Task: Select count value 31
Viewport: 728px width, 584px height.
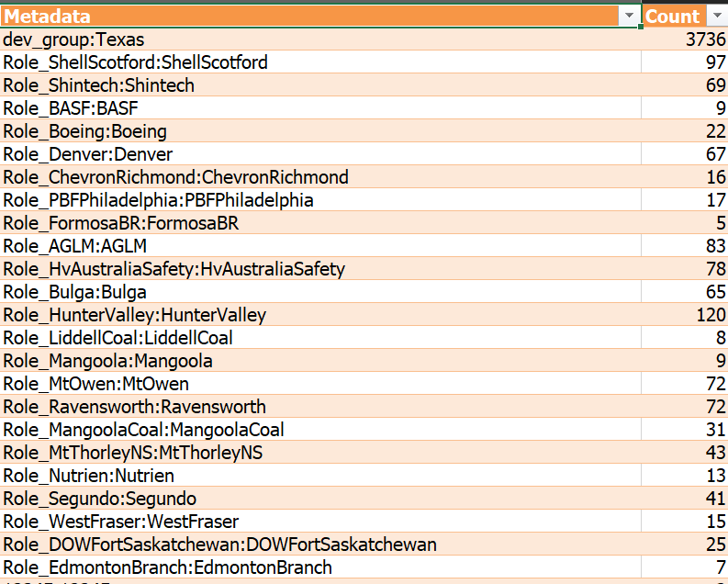Action: (685, 430)
